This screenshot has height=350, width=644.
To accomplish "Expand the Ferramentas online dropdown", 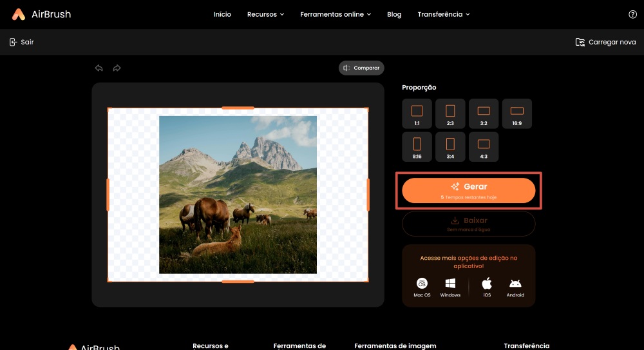I will click(x=336, y=14).
